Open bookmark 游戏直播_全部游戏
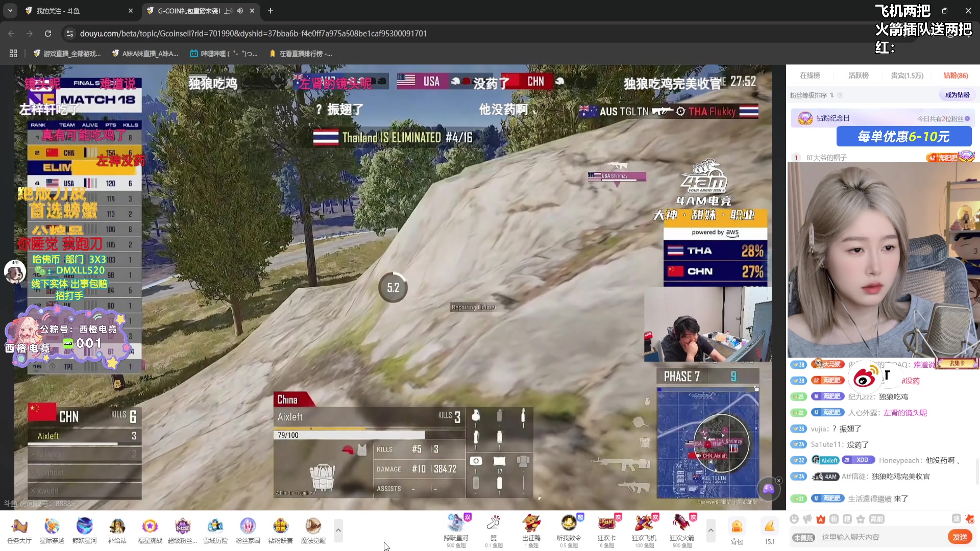980x551 pixels. [x=67, y=54]
